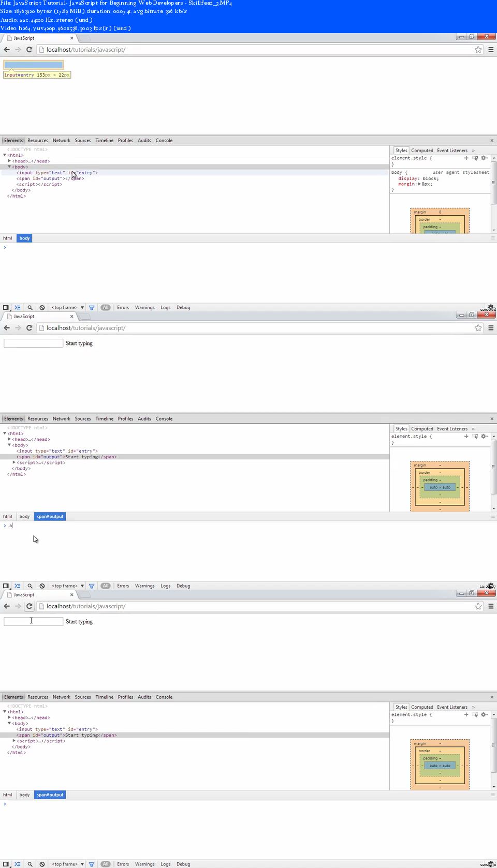Toggle the All filter pill in middle frame console
Viewport: 497px width, 868px height.
[x=106, y=586]
